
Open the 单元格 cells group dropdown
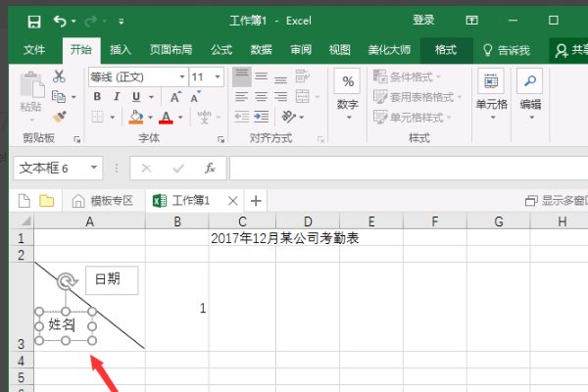(491, 95)
